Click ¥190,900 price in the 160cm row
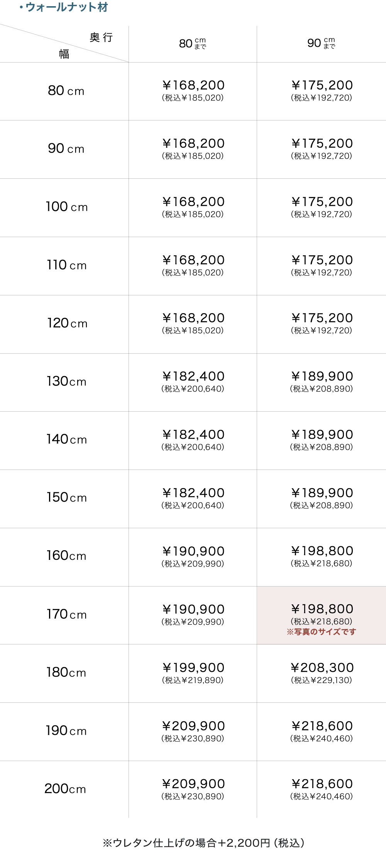The image size is (386, 868). (x=193, y=551)
